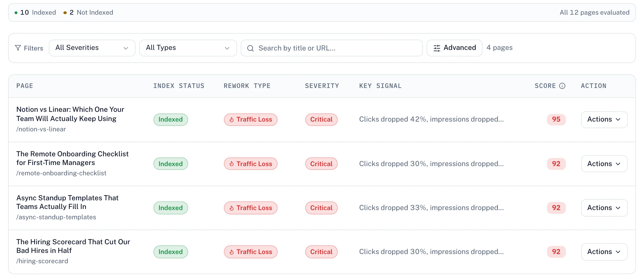Image resolution: width=644 pixels, height=279 pixels.
Task: Click the 'Clicks dropped 42%' key signal
Action: [x=432, y=119]
